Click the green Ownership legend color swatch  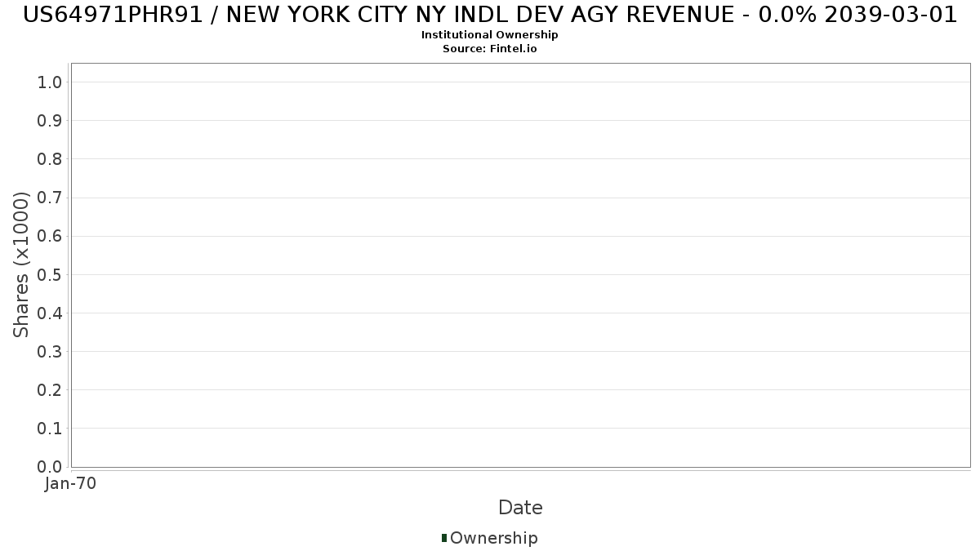[x=444, y=538]
